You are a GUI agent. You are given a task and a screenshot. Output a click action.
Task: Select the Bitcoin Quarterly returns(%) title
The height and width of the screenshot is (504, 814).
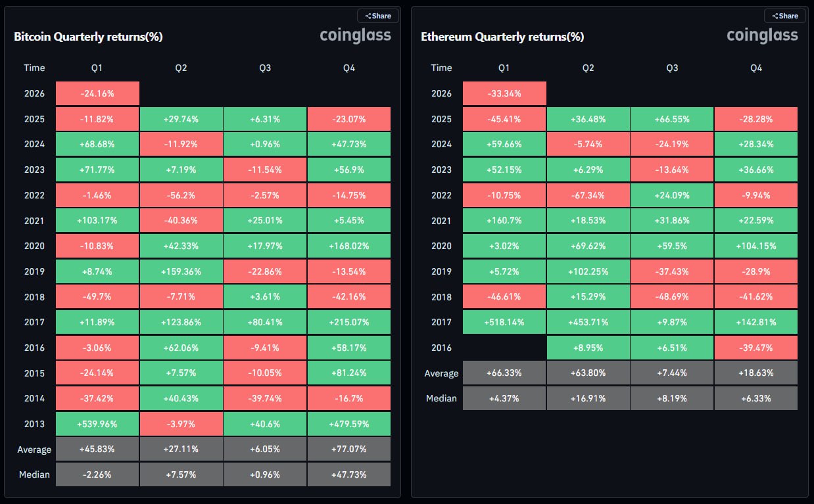point(88,37)
